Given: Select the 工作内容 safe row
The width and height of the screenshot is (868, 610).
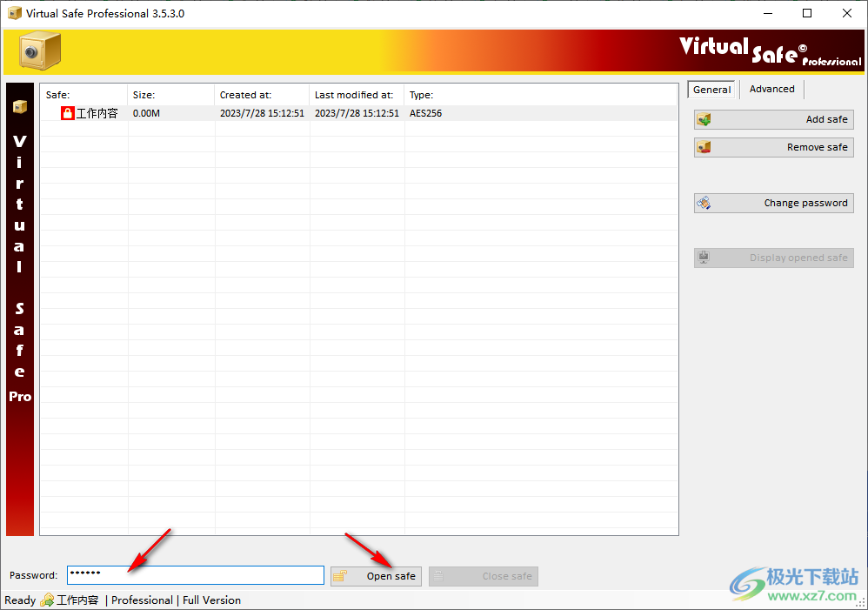Looking at the screenshot, I should pyautogui.click(x=358, y=114).
